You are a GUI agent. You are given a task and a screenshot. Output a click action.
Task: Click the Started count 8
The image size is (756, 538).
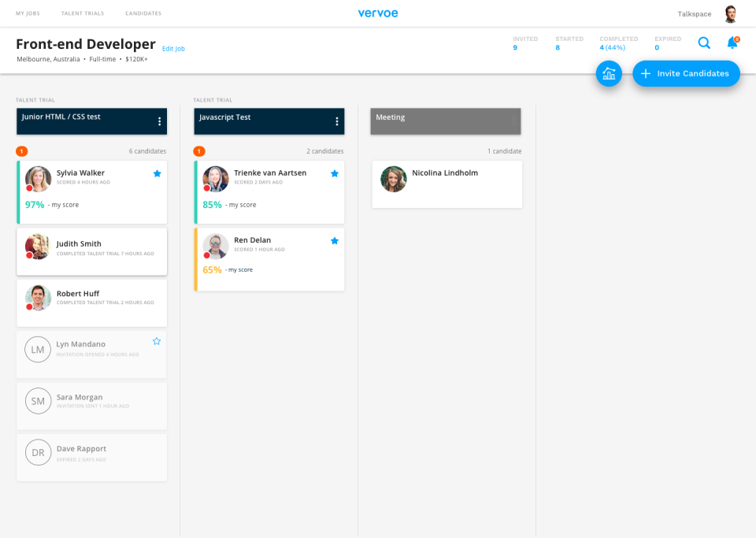(x=558, y=48)
